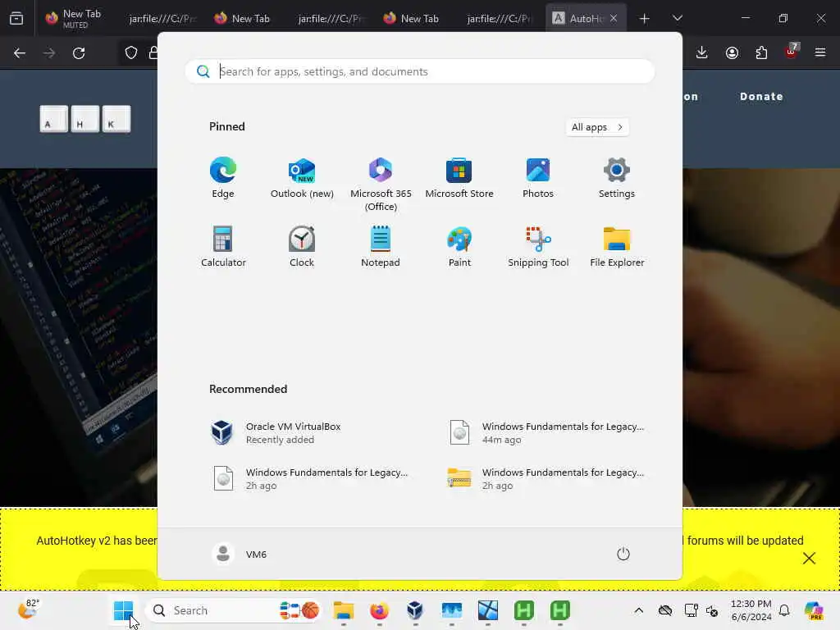The height and width of the screenshot is (630, 840).
Task: Show hidden system tray icons
Action: (638, 610)
